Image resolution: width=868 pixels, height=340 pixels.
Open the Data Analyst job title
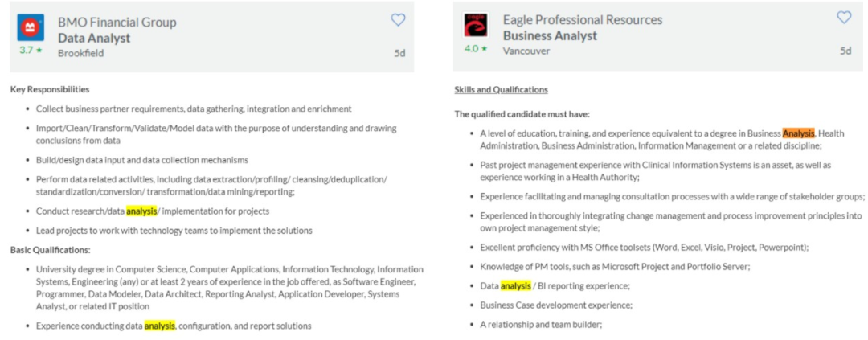point(94,39)
